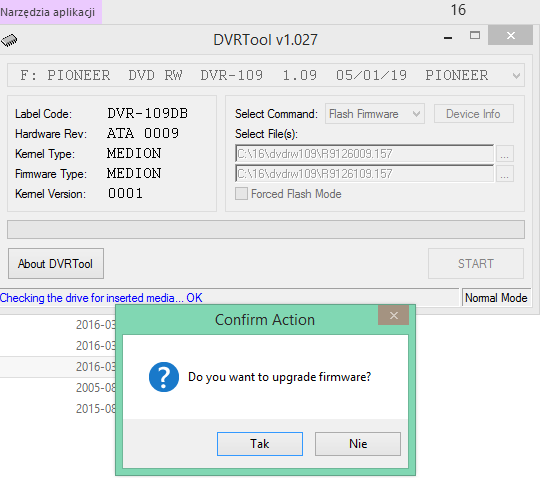
Task: Click the flash progress bar
Action: tap(266, 229)
